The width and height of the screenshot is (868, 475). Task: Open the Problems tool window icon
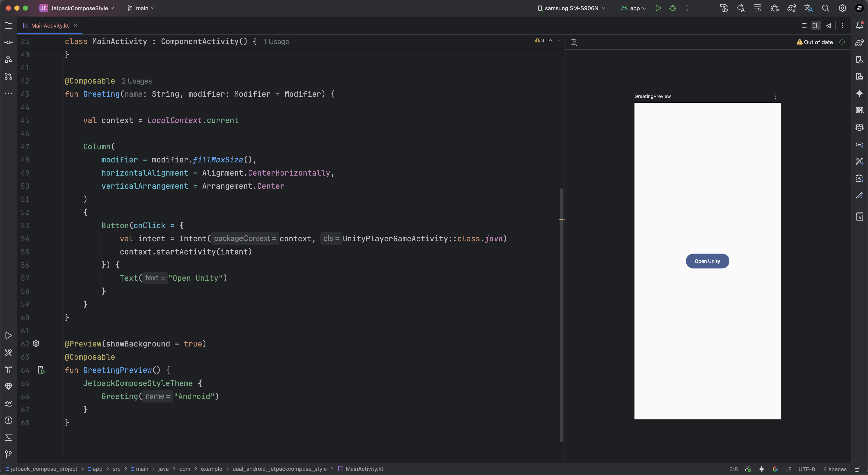coord(8,420)
